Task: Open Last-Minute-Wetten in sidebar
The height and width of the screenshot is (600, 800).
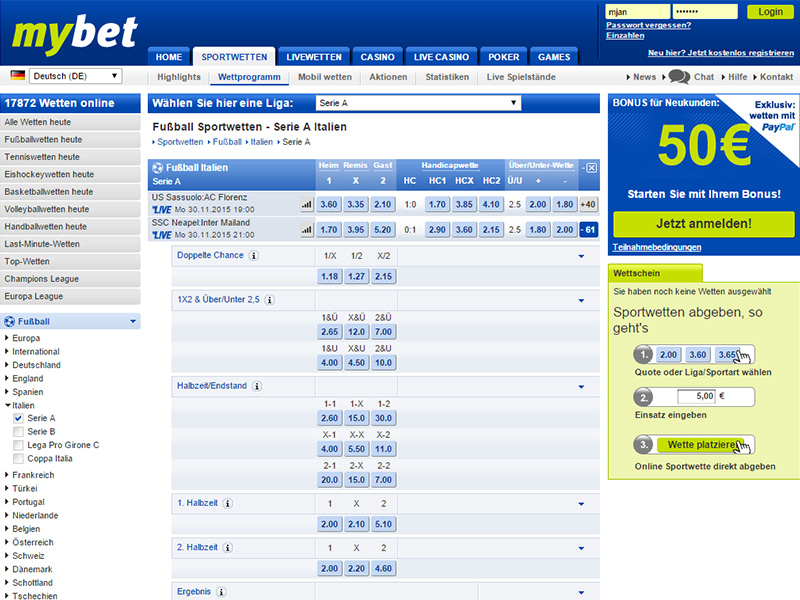Action: 70,244
